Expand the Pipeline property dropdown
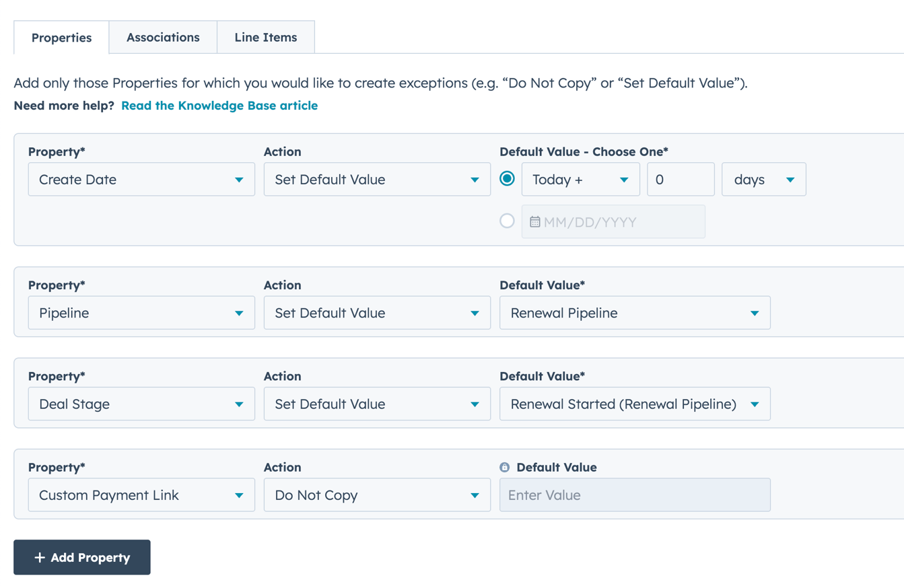This screenshot has height=588, width=904. pyautogui.click(x=141, y=314)
